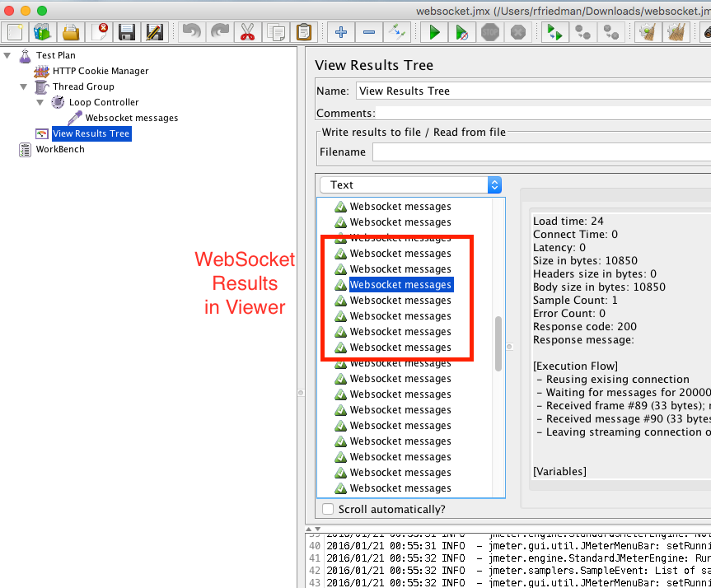711x588 pixels.
Task: Click the Undo arrow icon
Action: [191, 32]
